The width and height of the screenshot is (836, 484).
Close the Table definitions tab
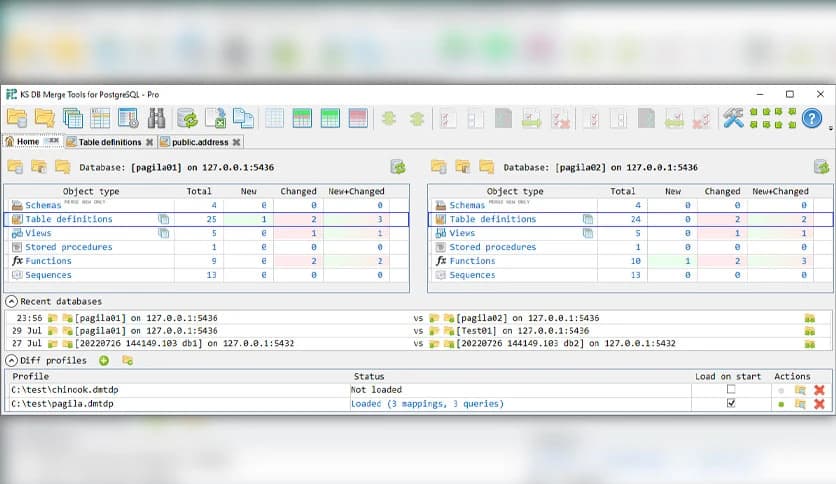click(149, 142)
